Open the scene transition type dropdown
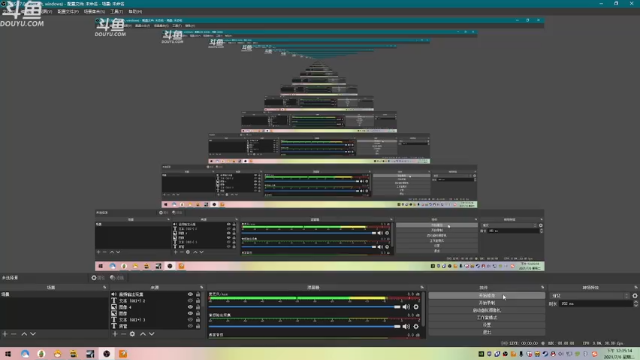640x360 pixels. tap(590, 296)
